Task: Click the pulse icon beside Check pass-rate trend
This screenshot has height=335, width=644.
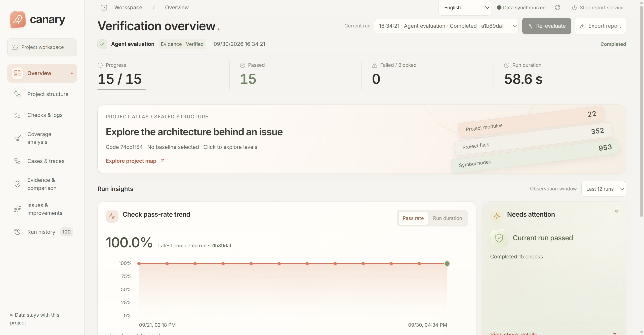Action: coord(112,216)
